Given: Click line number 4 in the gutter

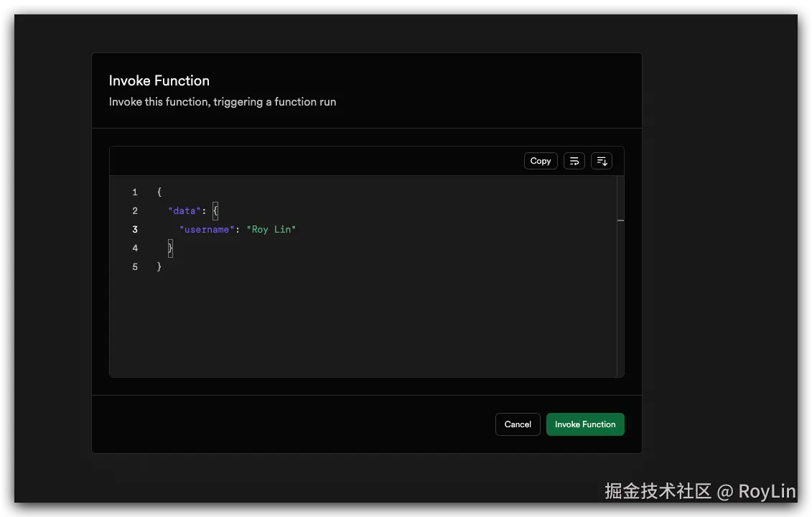Looking at the screenshot, I should point(135,248).
